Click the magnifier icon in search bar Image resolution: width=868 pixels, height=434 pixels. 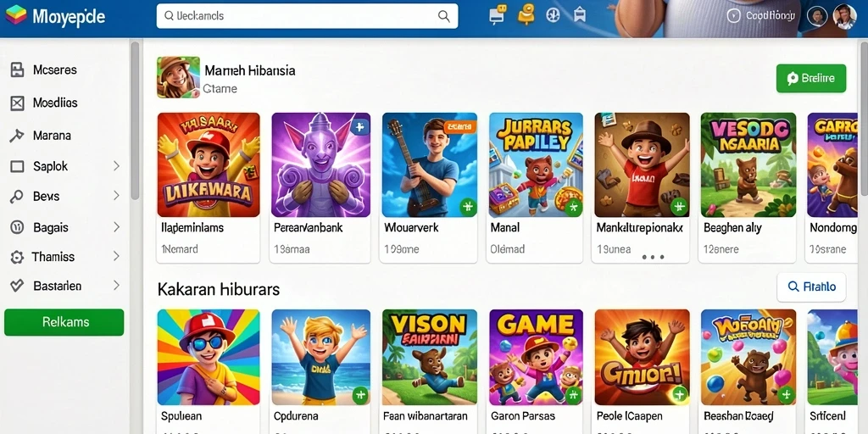pyautogui.click(x=443, y=16)
